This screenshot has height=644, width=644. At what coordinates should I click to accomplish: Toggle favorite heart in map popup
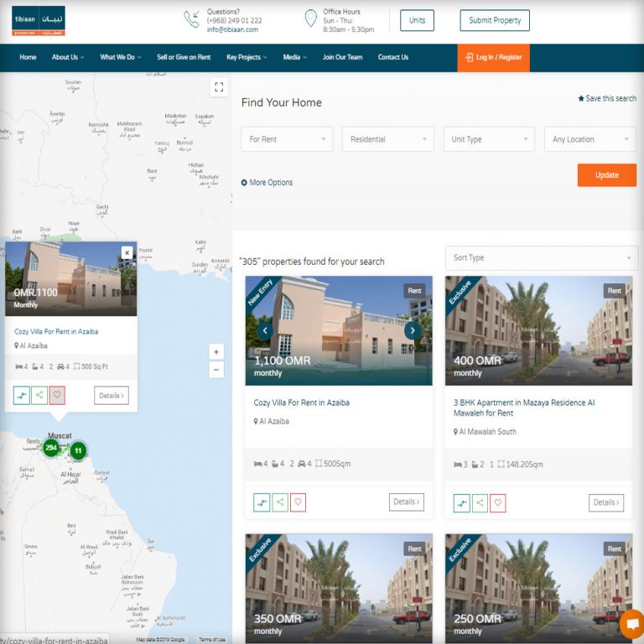coord(57,395)
